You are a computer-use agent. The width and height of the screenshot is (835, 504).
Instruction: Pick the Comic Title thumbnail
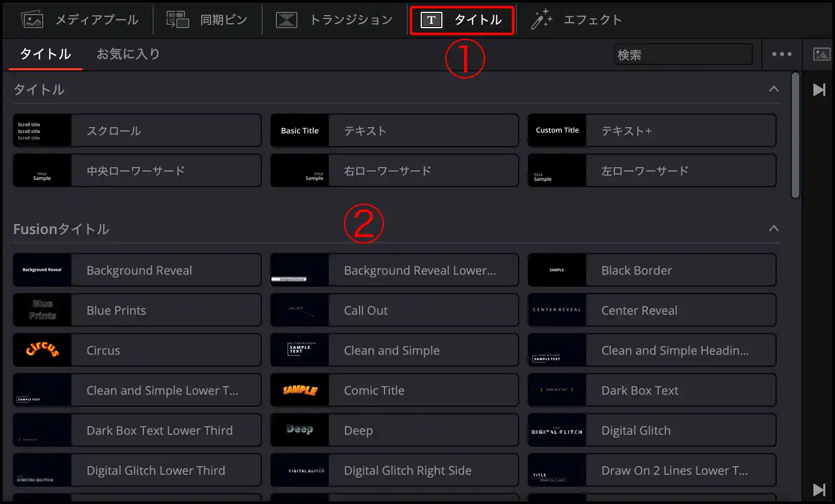pos(300,390)
